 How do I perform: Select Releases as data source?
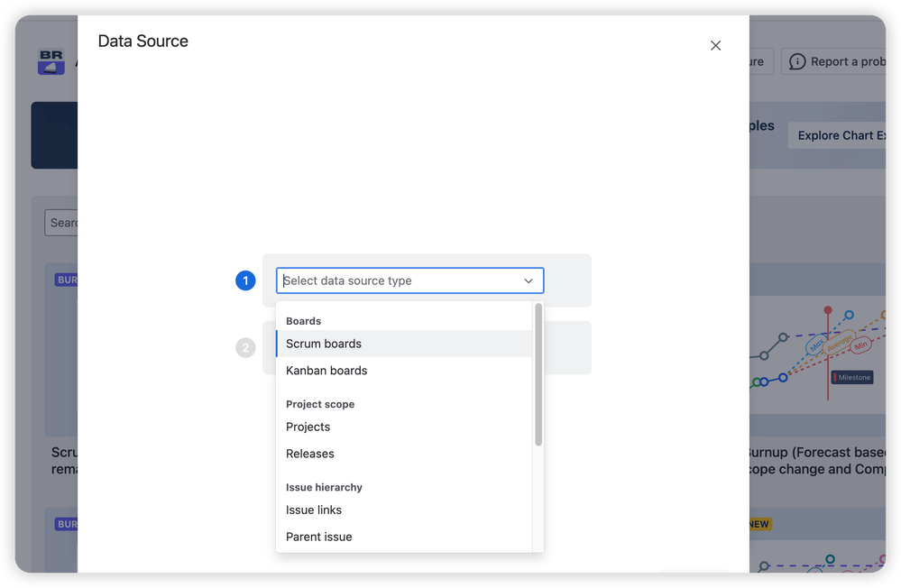pos(404,454)
